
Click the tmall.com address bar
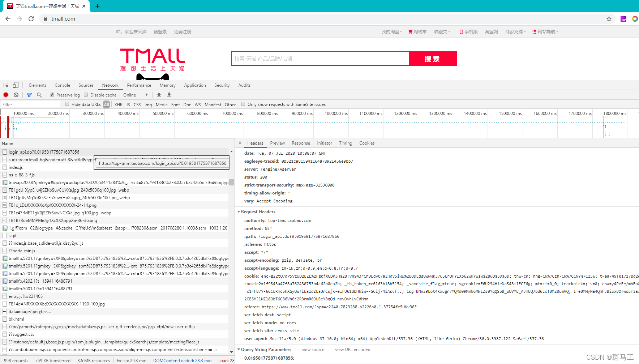tap(325, 19)
